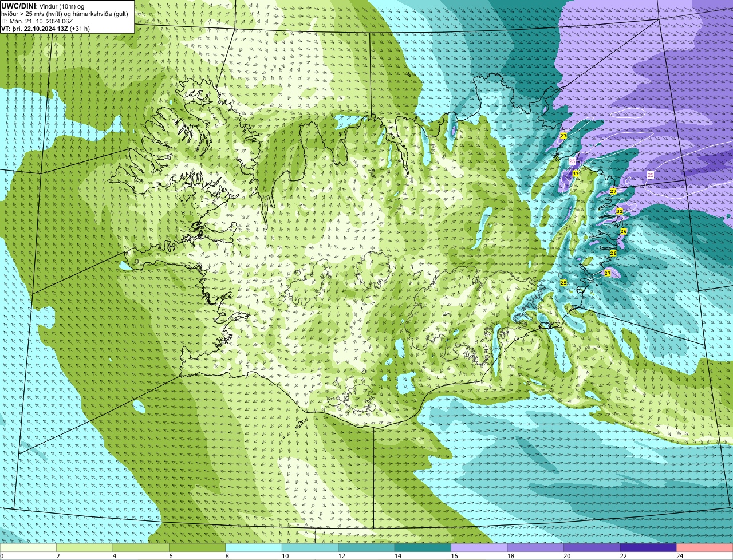
Task: Click the 22–24 m/s dark indigo legend swatch
Action: pos(648,547)
